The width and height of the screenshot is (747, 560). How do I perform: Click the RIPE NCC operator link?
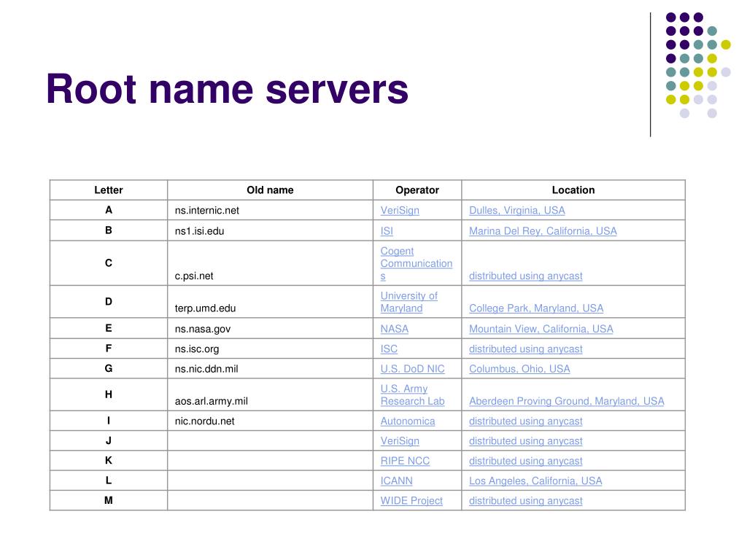tap(405, 461)
